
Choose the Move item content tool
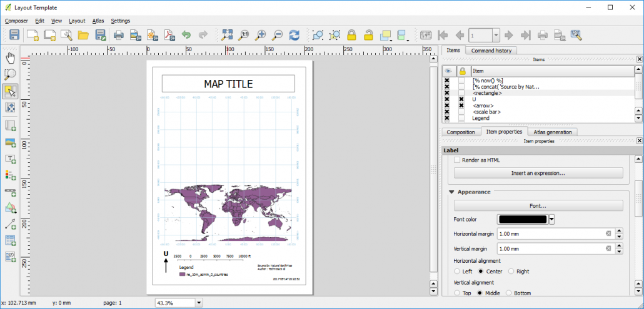click(10, 107)
